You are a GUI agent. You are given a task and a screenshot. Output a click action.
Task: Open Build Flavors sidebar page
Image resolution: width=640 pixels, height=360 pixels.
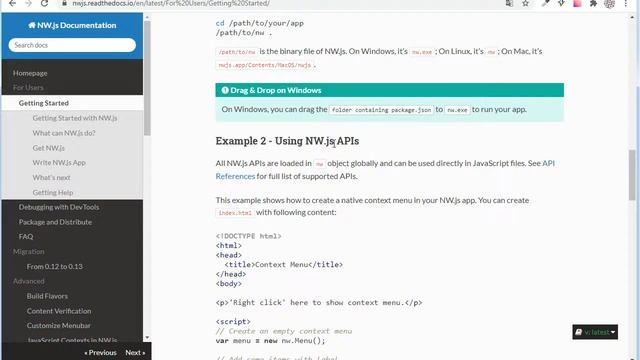coord(47,296)
